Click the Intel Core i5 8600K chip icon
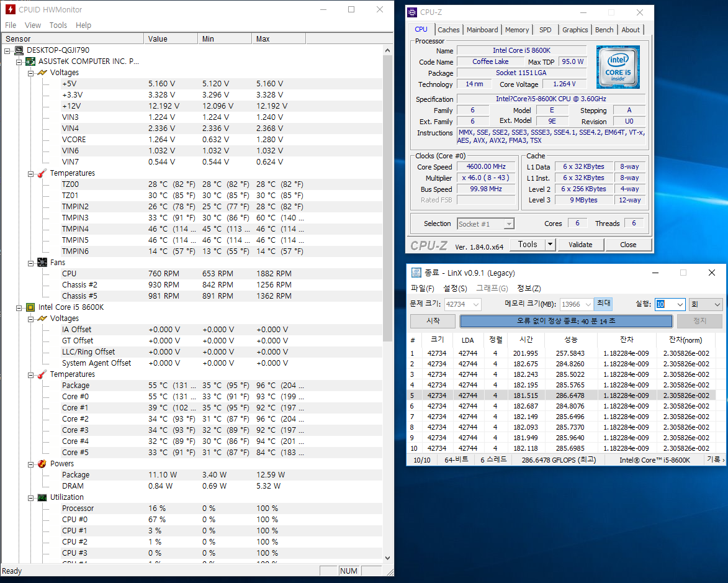Viewport: 728px width, 583px height. click(x=30, y=307)
